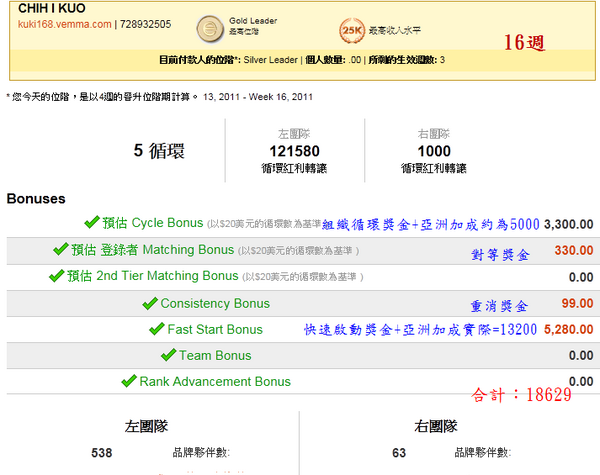Click the Gold Leader rank label
600x475 pixels.
(x=253, y=21)
